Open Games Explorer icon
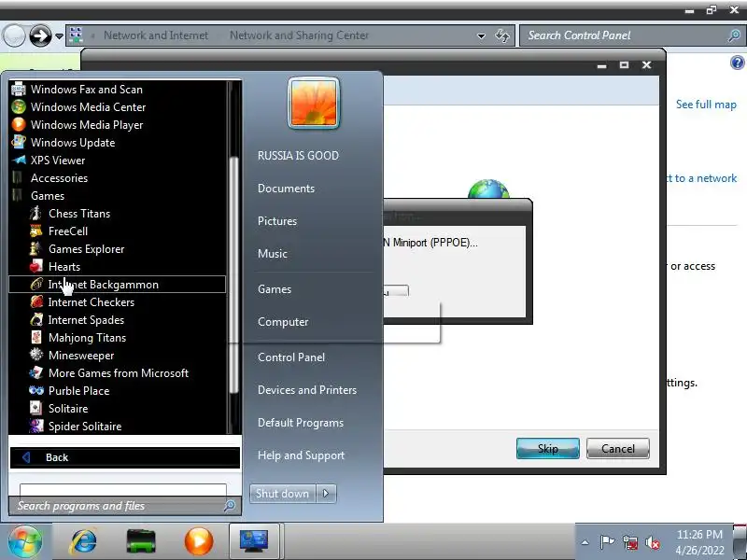 (x=36, y=248)
